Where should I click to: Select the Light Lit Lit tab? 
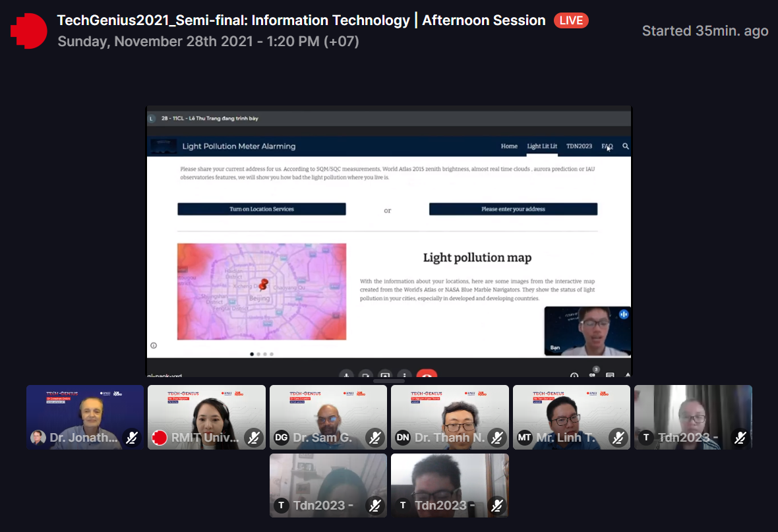click(542, 146)
